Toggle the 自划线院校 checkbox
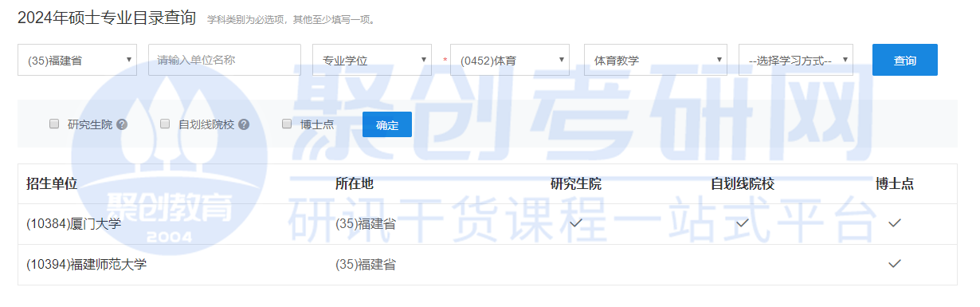Image resolution: width=980 pixels, height=307 pixels. tap(165, 124)
